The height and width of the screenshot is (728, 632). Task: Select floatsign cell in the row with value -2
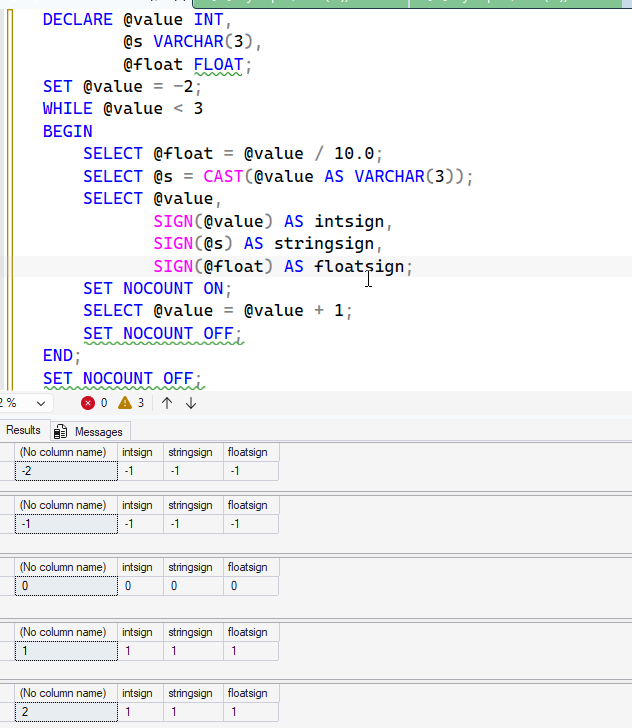pyautogui.click(x=251, y=471)
